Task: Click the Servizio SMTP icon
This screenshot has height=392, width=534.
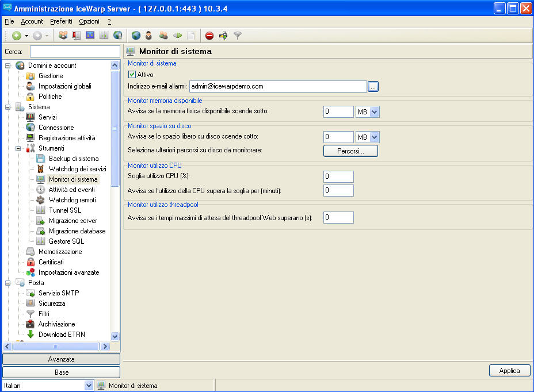Action: pos(30,293)
